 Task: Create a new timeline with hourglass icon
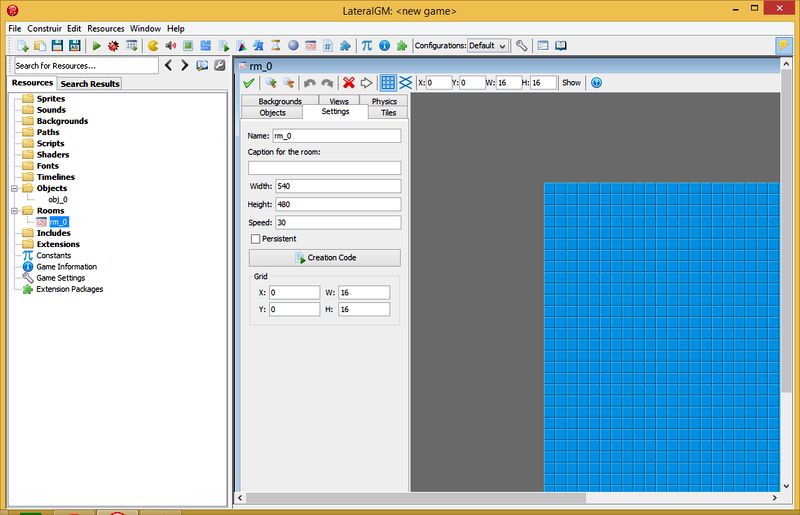click(276, 46)
